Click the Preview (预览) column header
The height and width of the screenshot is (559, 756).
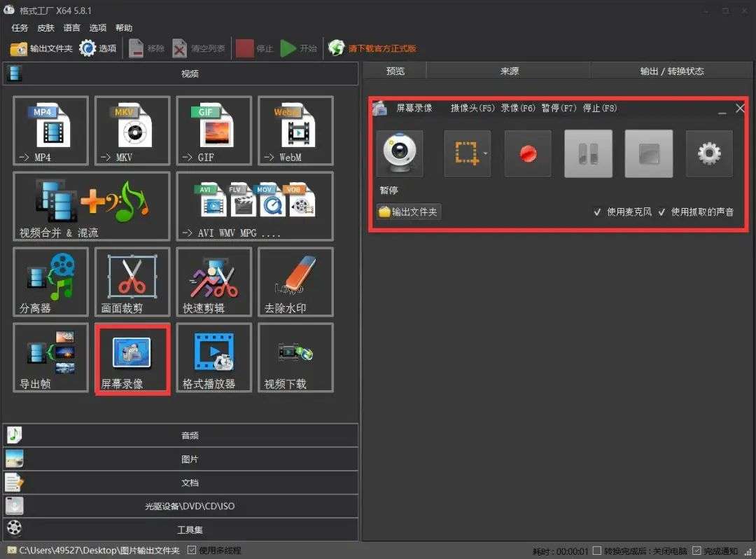pos(395,71)
